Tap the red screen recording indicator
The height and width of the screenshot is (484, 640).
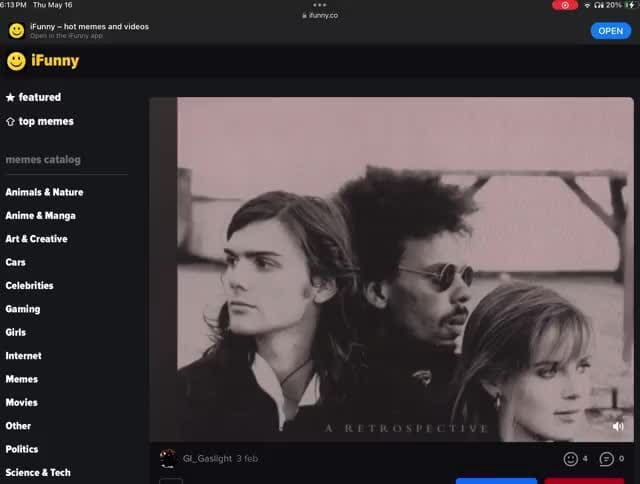click(x=564, y=5)
